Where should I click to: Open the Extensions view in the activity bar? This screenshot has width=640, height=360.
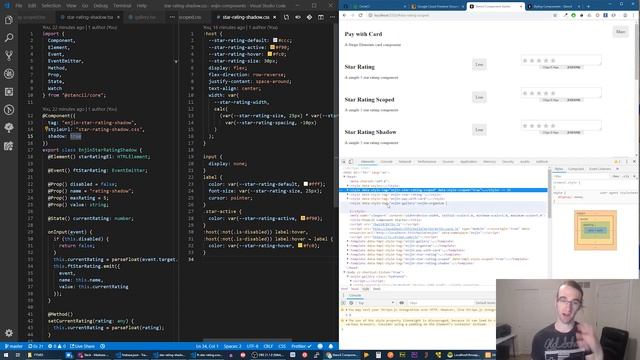9,92
